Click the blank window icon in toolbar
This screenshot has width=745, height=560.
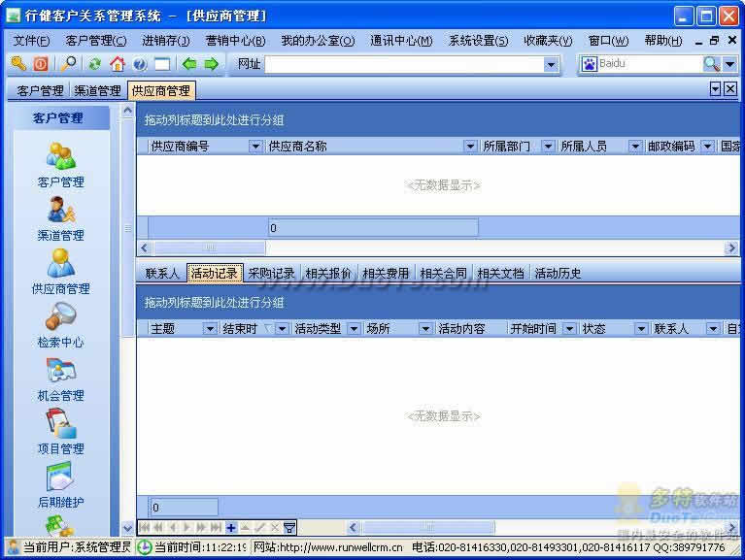click(162, 64)
